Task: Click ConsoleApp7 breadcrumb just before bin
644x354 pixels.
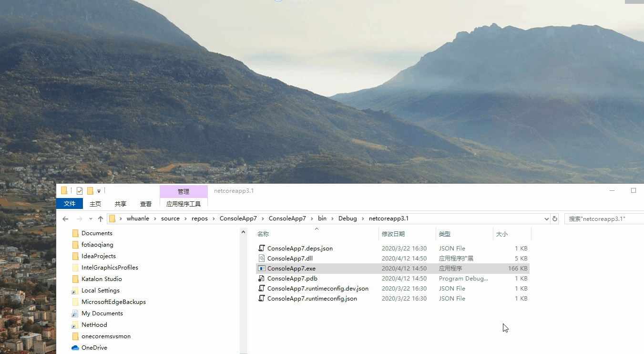Action: point(287,219)
